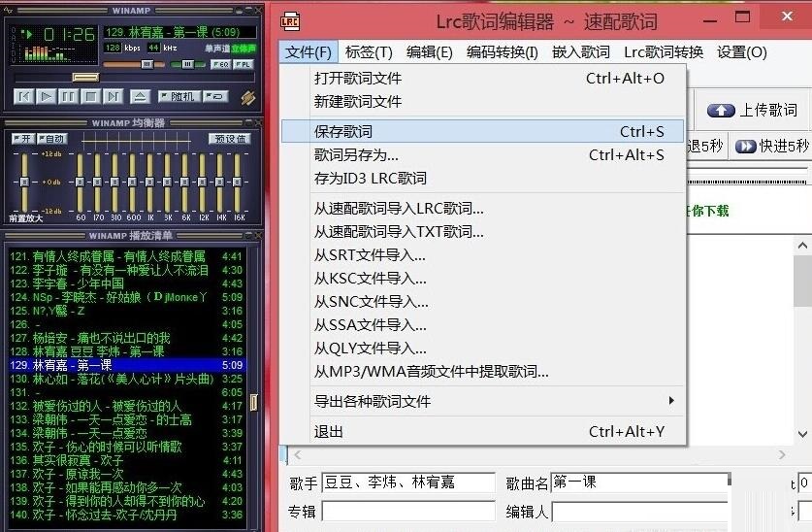Toggle Winamp shuffle (随机) button

point(179,96)
